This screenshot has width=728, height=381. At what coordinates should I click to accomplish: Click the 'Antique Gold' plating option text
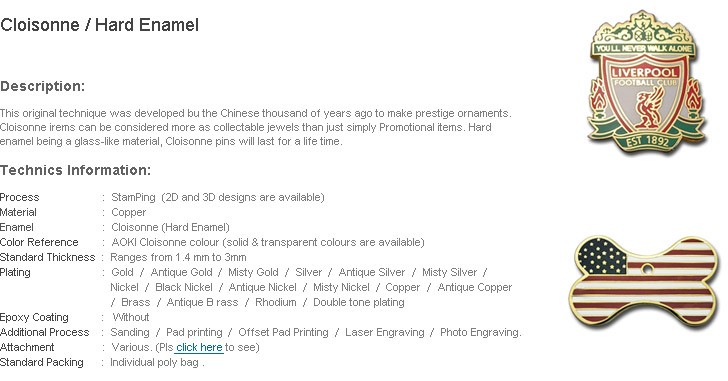(182, 272)
